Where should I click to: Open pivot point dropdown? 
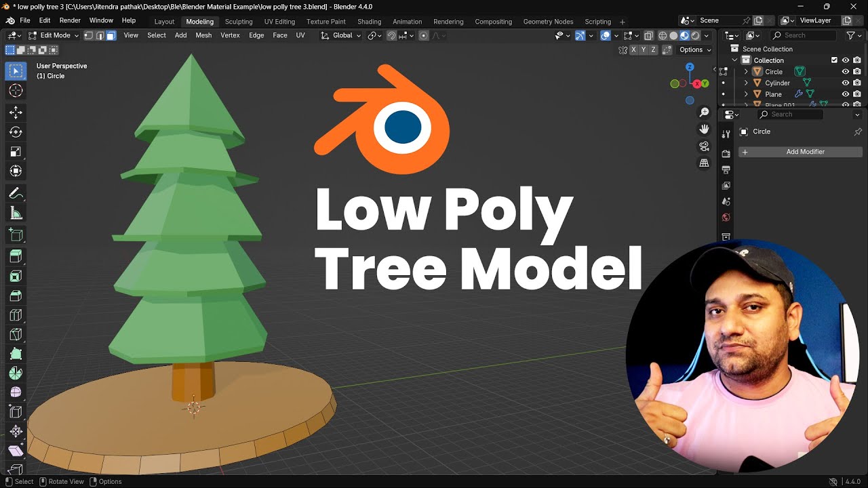(x=375, y=35)
